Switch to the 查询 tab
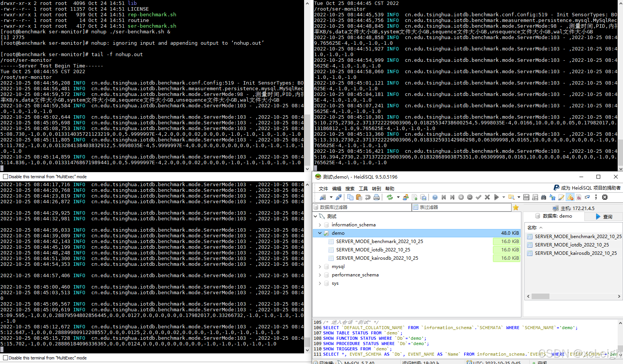 (604, 217)
